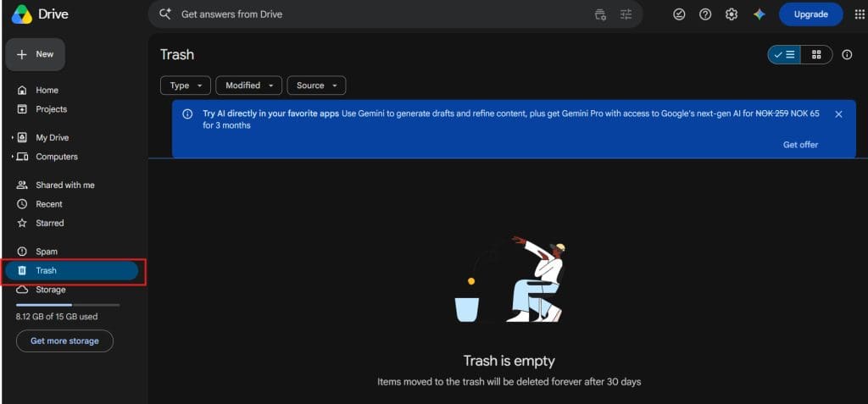Open the Type filter dropdown
Screen dimensions: 868x404
[x=186, y=86]
